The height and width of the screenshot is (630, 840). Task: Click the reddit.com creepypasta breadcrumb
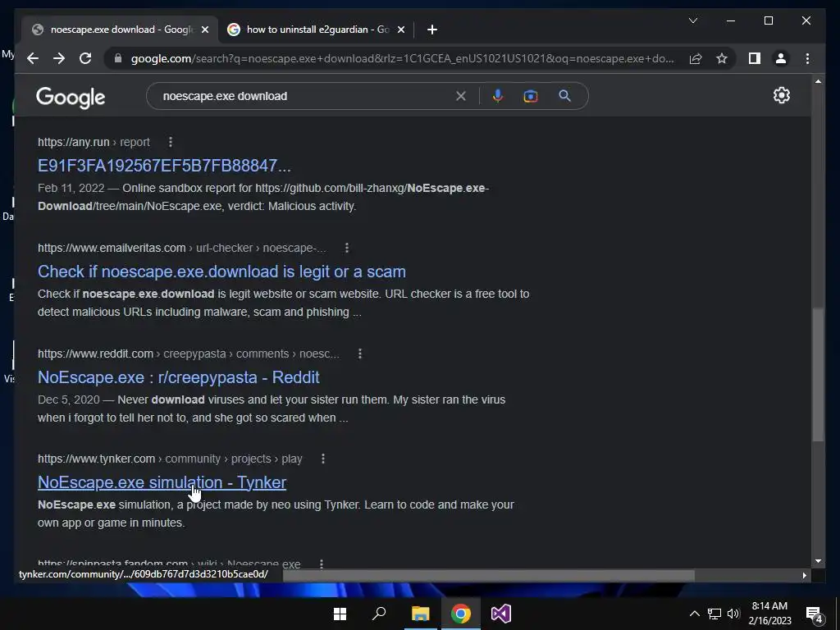click(188, 354)
